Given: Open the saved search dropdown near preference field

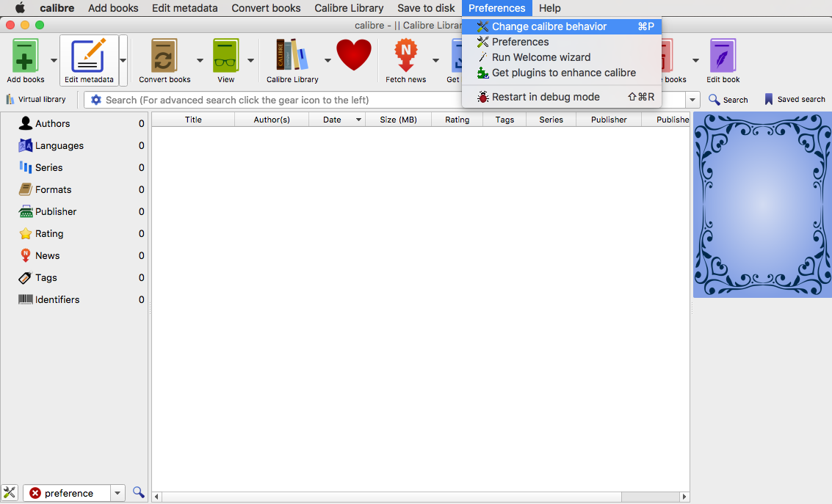Looking at the screenshot, I should [x=117, y=492].
